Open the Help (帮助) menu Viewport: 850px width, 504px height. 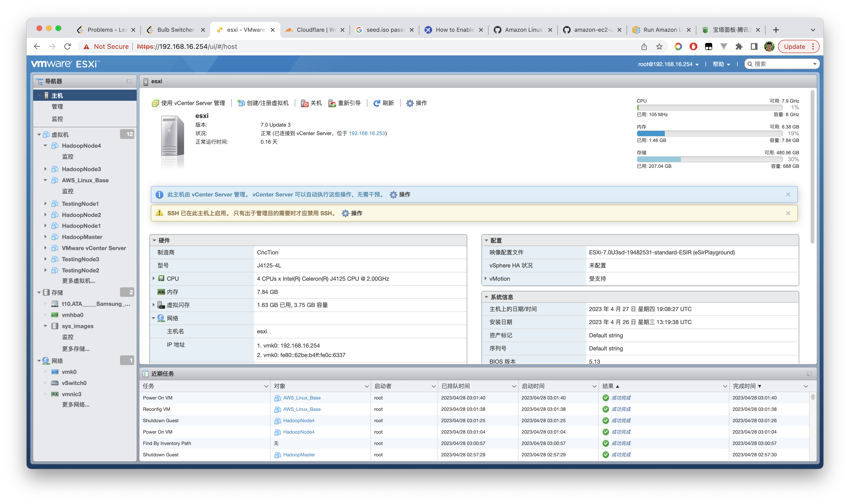pyautogui.click(x=721, y=64)
